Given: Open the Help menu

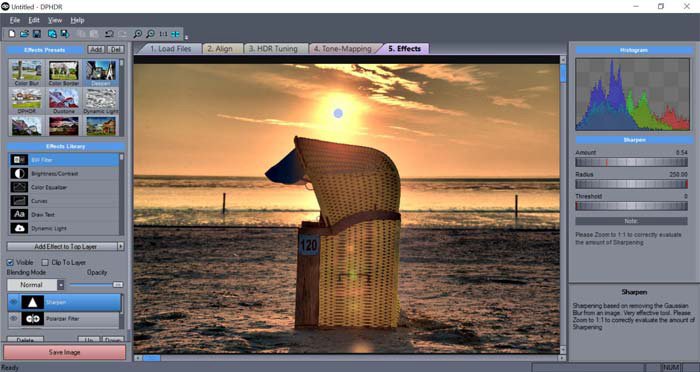Looking at the screenshot, I should point(77,20).
